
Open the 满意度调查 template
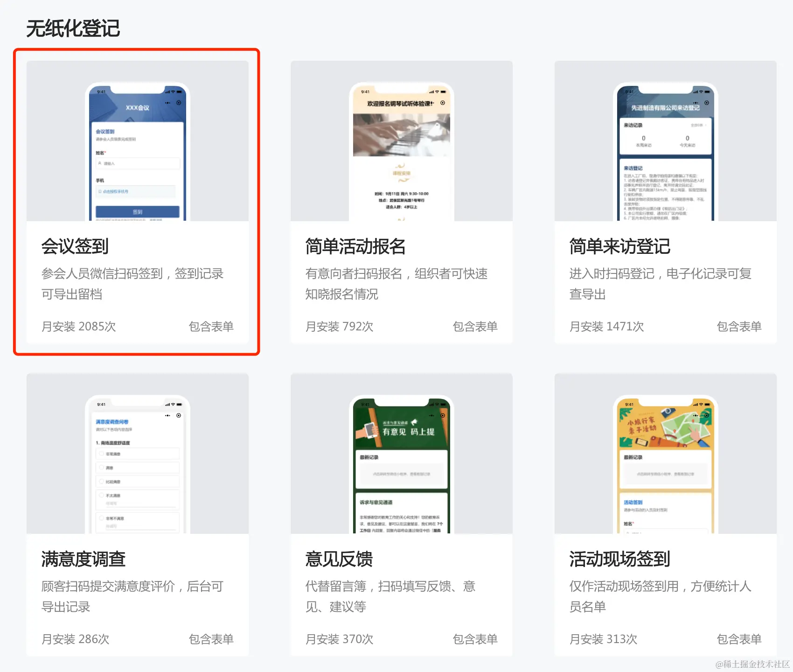(137, 513)
